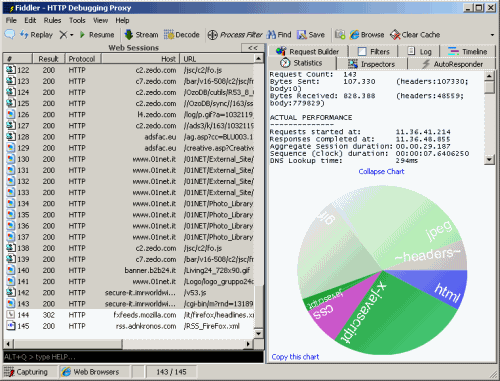Screen dimensions: 500x381
Task: Open the Remove dropdown arrow
Action: pyautogui.click(x=72, y=35)
